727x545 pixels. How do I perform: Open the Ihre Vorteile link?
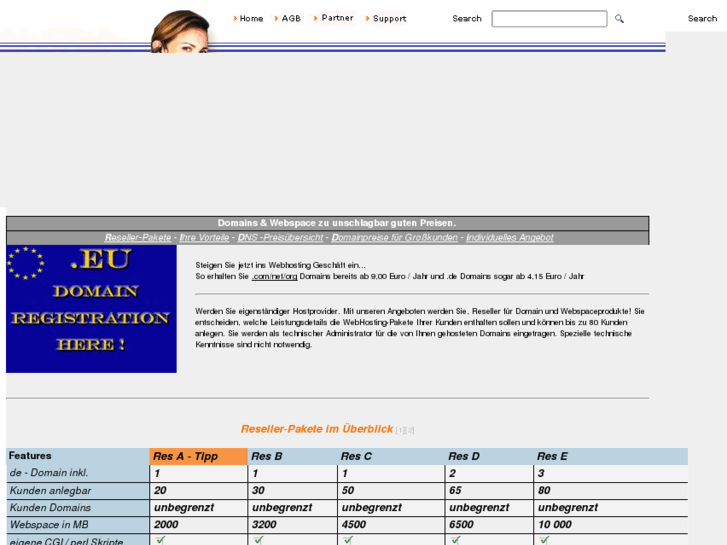[204, 237]
